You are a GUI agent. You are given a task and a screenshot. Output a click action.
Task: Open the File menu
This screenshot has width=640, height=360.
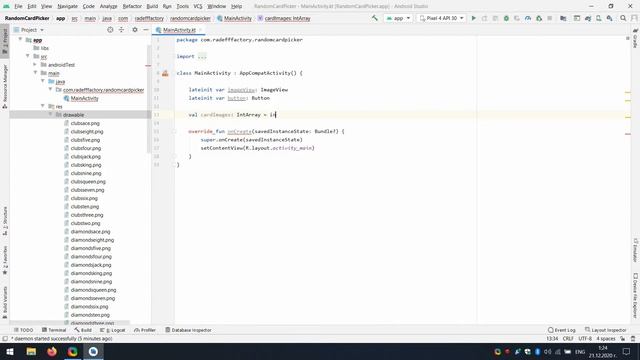click(x=18, y=6)
